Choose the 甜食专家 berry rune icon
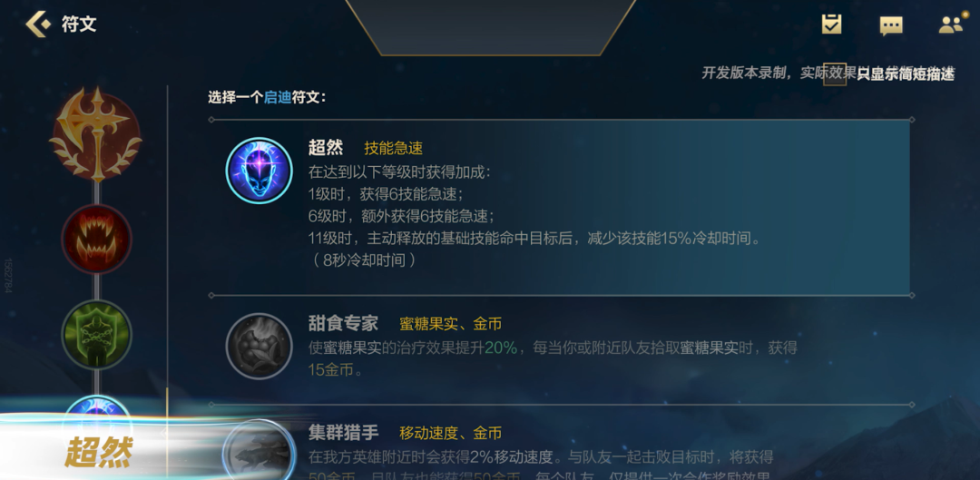The width and height of the screenshot is (980, 480). tap(259, 347)
